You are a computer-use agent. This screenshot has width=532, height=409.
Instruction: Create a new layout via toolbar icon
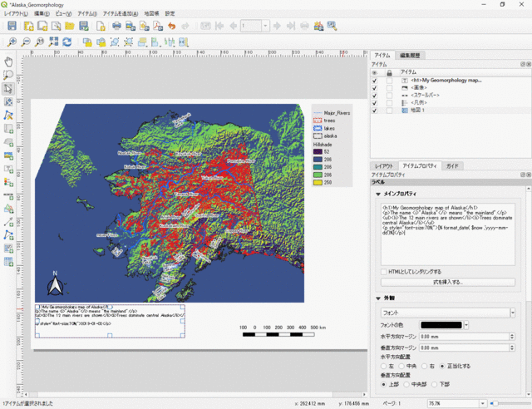tap(29, 26)
